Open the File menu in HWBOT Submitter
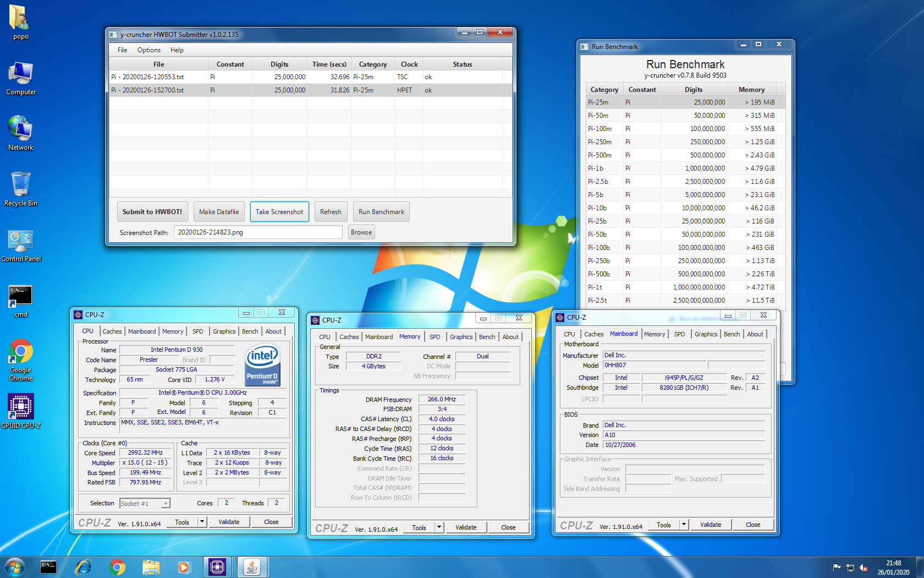924x578 pixels. (x=122, y=50)
